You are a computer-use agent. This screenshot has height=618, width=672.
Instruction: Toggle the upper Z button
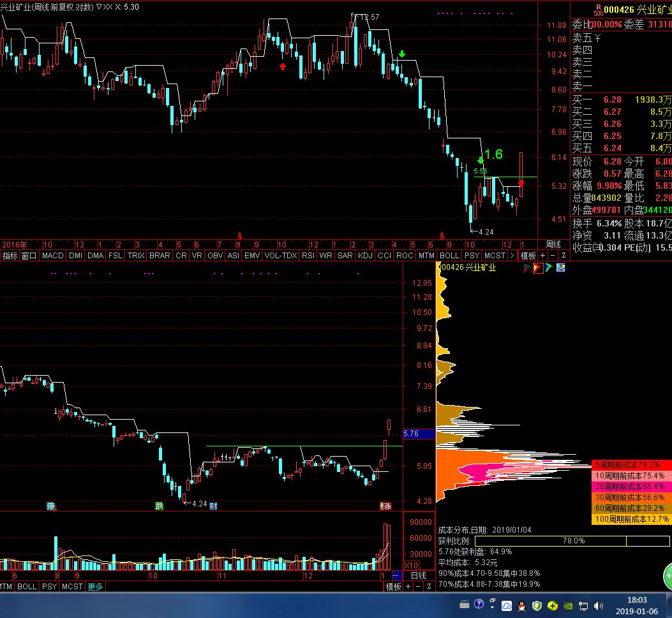[x=563, y=255]
